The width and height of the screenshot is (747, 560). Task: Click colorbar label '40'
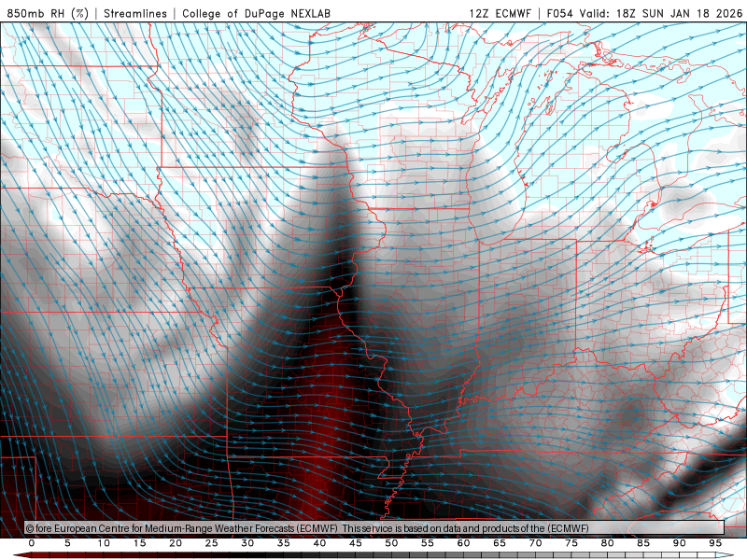coord(319,543)
